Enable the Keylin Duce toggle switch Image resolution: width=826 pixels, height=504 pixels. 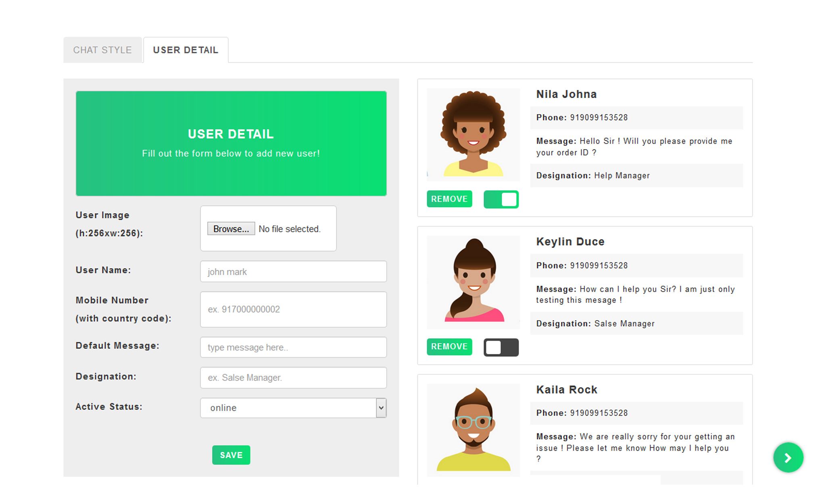[x=501, y=347]
